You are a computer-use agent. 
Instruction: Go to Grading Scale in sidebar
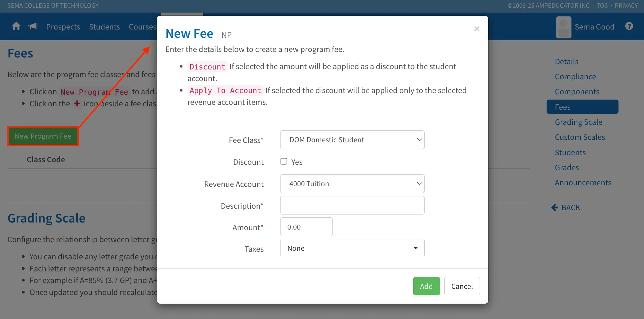(578, 122)
